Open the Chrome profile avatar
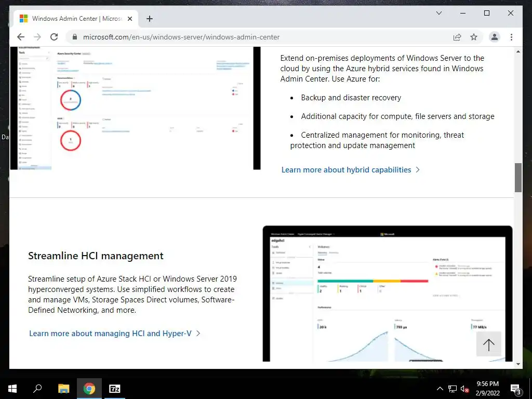 tap(495, 37)
